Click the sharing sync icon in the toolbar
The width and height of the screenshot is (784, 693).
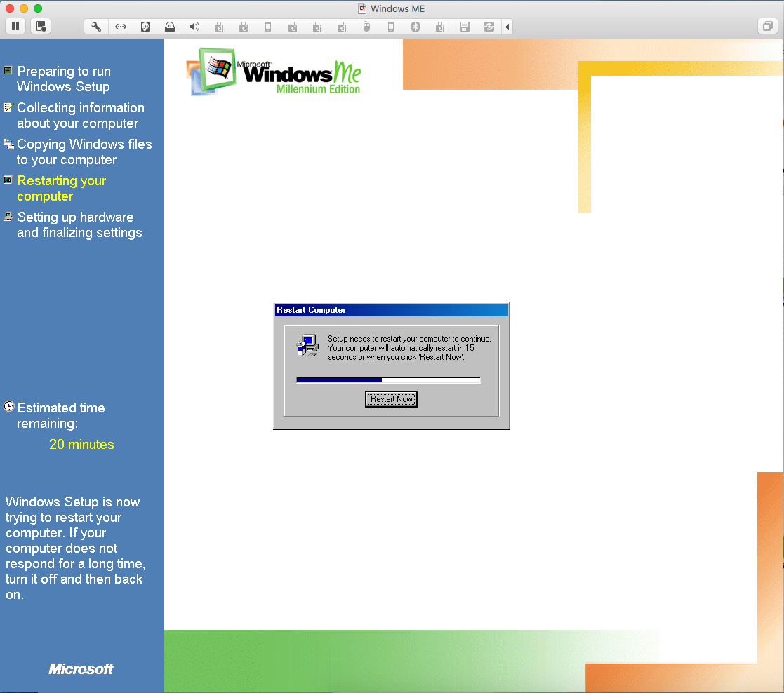(x=489, y=27)
